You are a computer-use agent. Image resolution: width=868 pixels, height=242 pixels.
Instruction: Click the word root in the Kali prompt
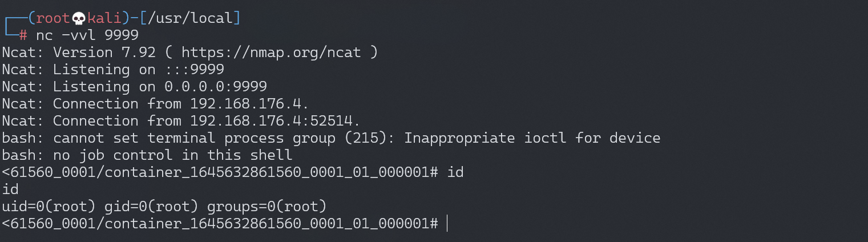click(x=53, y=18)
